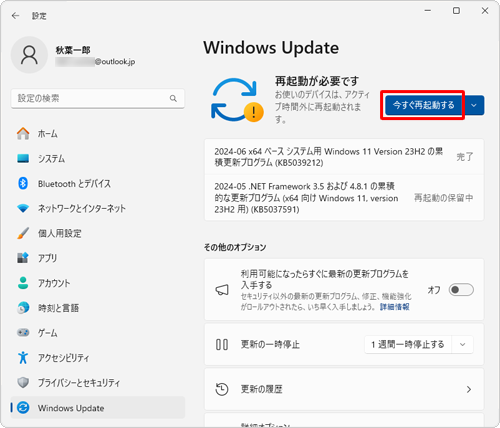The image size is (500, 428).
Task: Open the pause duration chevron dropdown
Action: pos(462,344)
